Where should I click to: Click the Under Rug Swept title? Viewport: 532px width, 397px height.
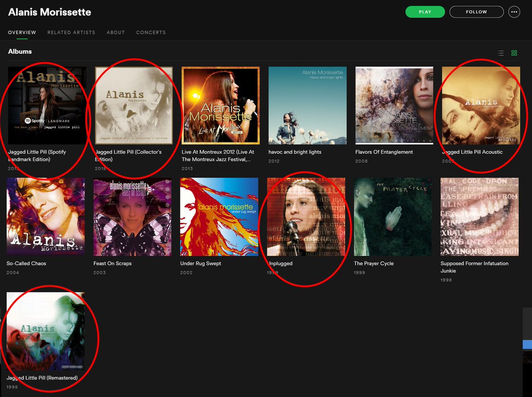click(200, 263)
